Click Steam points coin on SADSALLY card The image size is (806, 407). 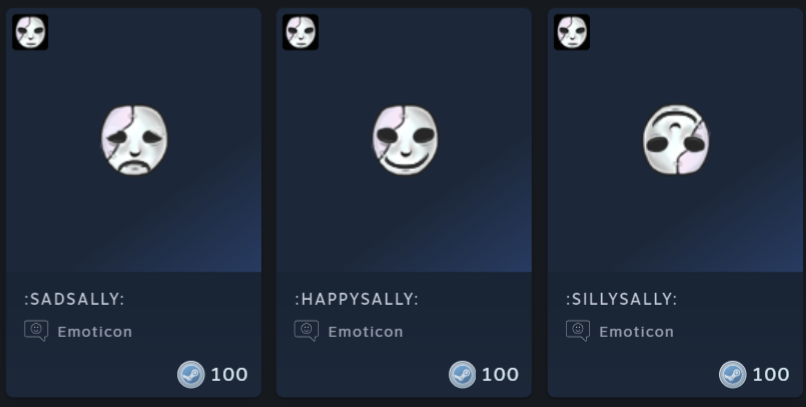pyautogui.click(x=191, y=375)
